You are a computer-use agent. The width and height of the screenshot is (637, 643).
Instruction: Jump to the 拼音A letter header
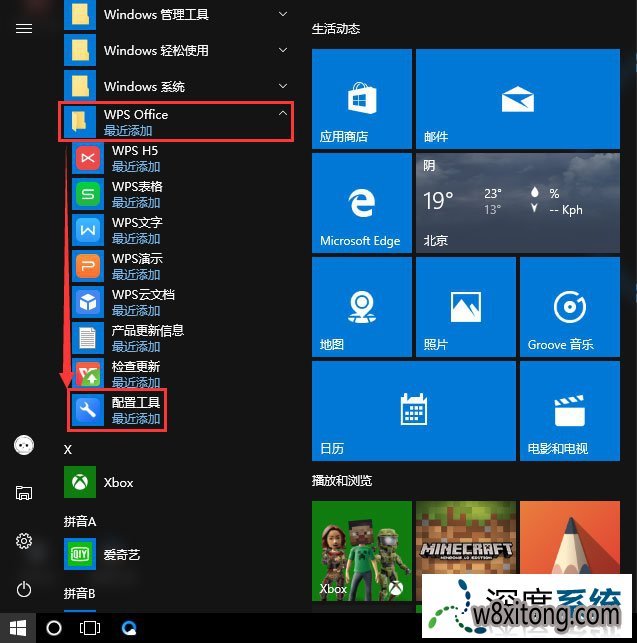80,522
